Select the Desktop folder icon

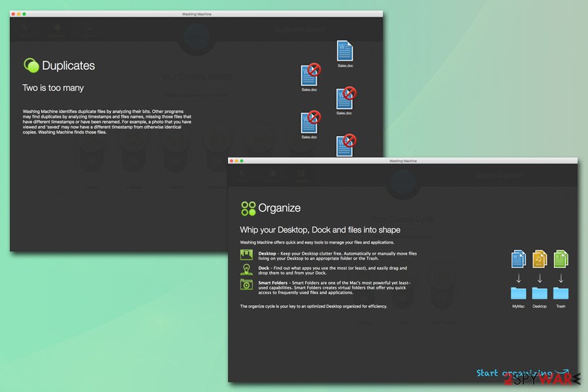pos(540,293)
